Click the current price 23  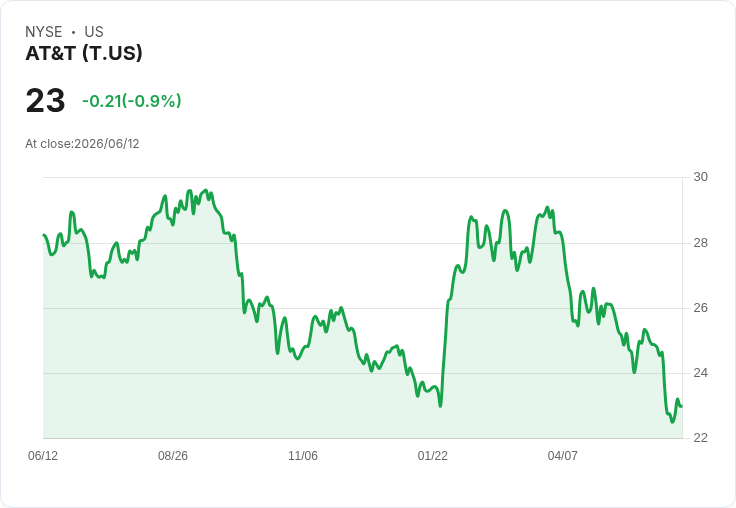[x=45, y=101]
